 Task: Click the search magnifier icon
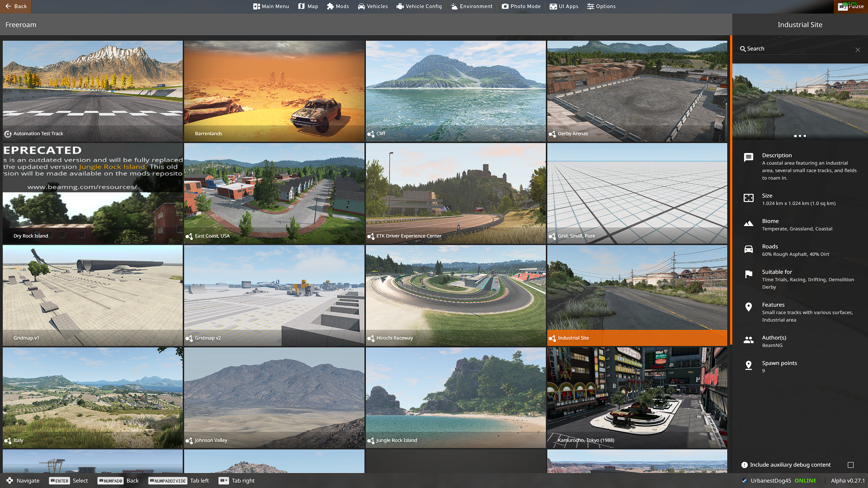(x=743, y=49)
